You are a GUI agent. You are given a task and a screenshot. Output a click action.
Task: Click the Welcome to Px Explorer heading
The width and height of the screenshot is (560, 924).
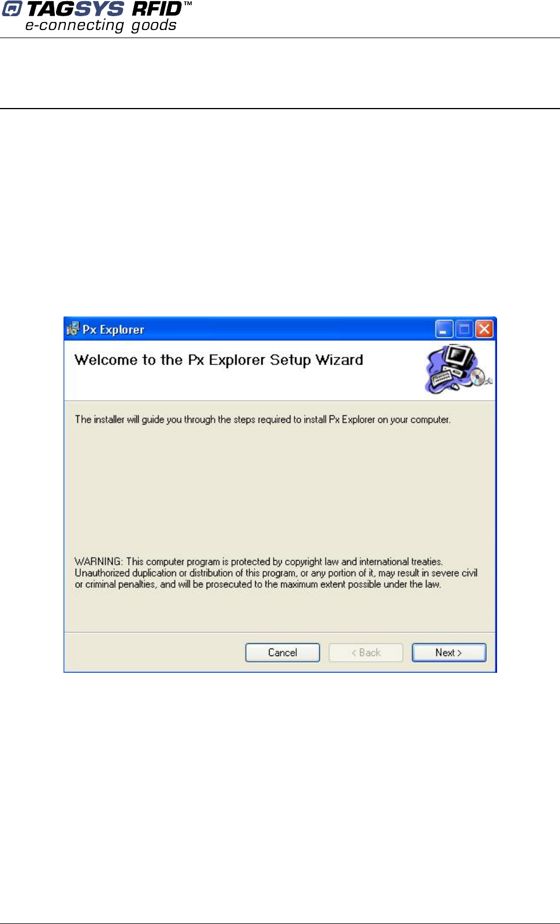(x=219, y=360)
